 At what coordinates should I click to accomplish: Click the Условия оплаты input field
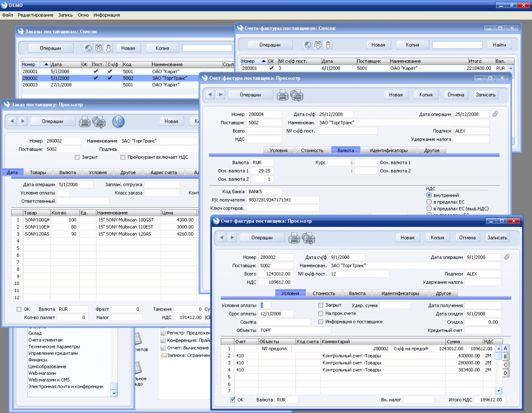click(x=265, y=305)
